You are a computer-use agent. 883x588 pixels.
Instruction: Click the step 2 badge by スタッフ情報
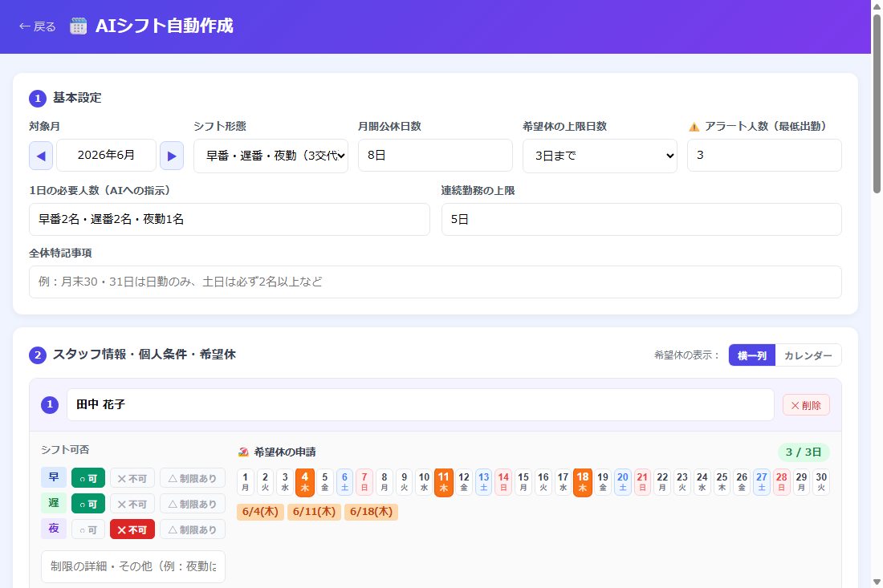click(38, 355)
